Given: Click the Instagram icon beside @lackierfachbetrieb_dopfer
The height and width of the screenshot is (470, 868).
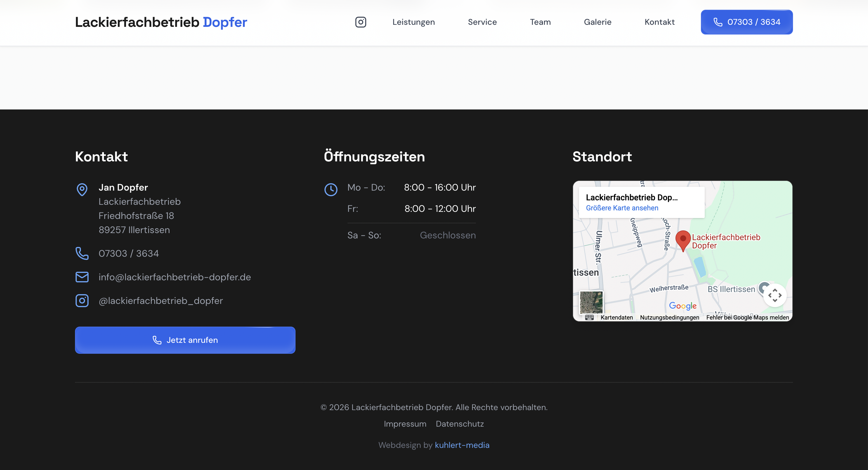Looking at the screenshot, I should point(82,300).
